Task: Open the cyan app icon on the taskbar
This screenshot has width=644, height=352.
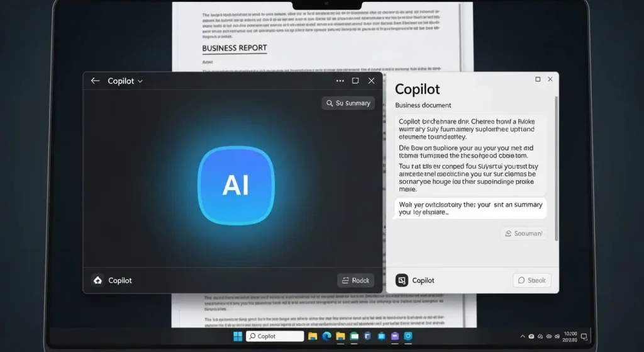Action: (382, 336)
